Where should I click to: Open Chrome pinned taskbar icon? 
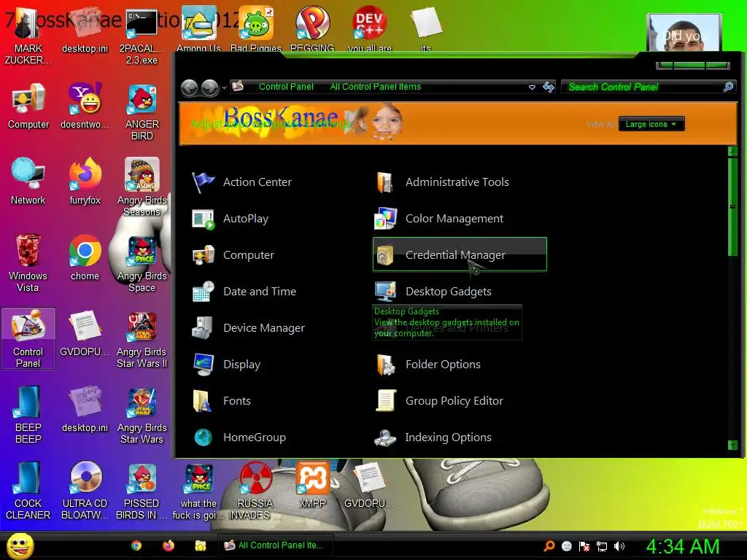click(x=136, y=545)
